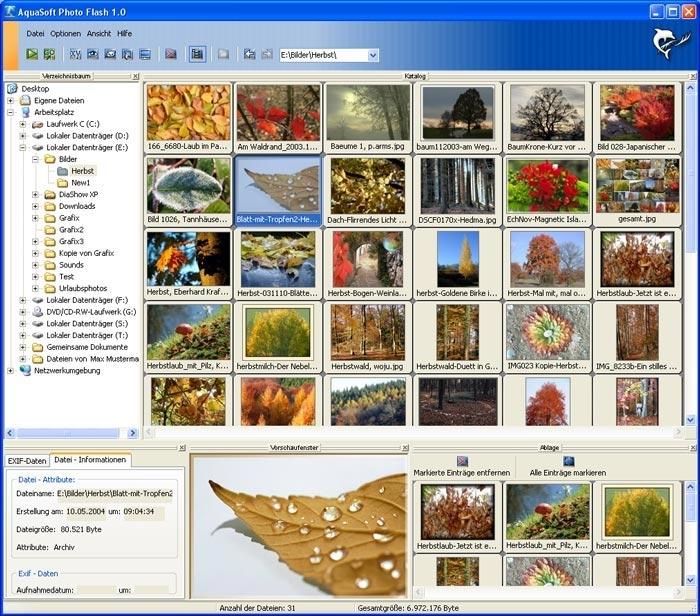Expand the Urlaubsphotos folder node
700x616 pixels.
pos(36,288)
